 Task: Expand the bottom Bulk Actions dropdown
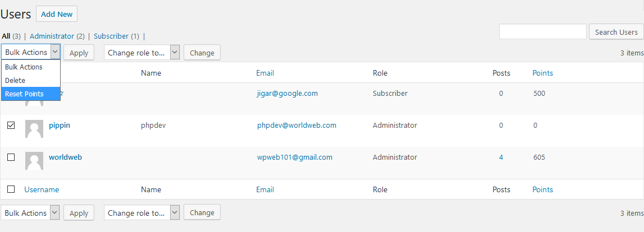31,213
